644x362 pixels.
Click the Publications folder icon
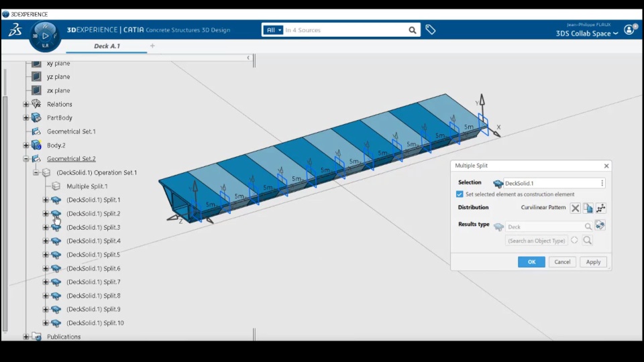tap(36, 337)
